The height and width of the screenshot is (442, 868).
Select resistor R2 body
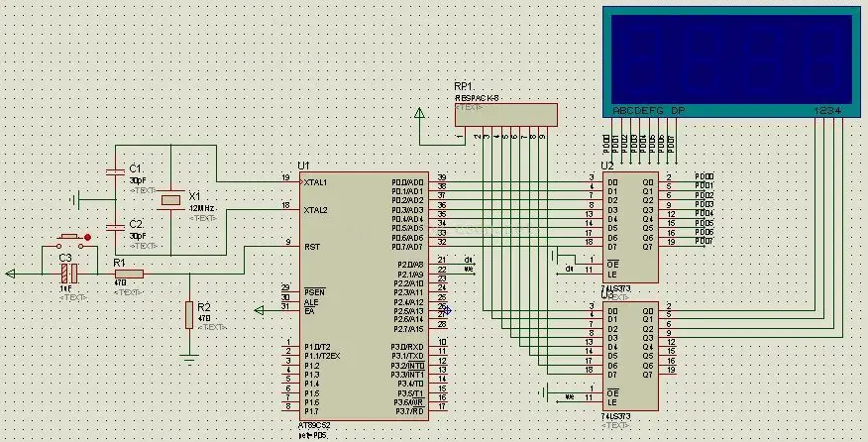point(189,314)
